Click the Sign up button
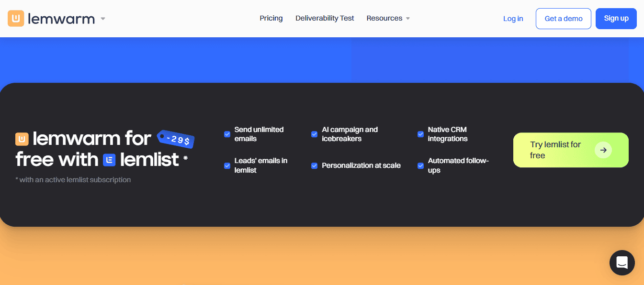Viewport: 644px width, 285px height. 616,19
